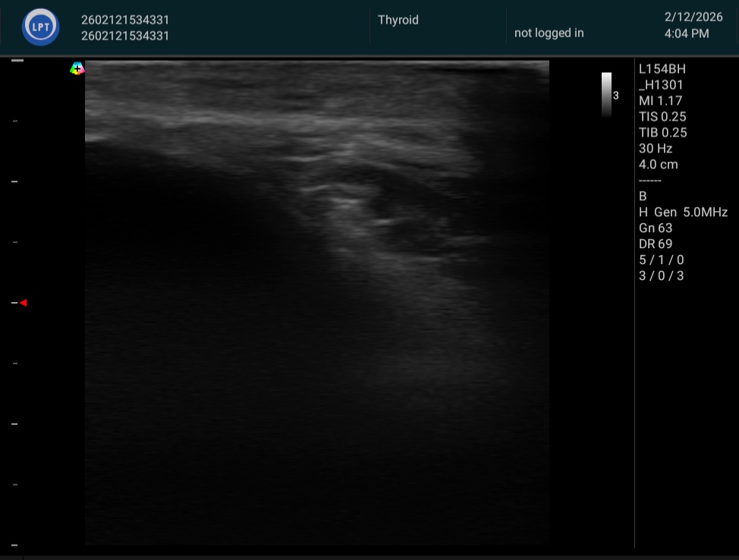Click the grayscale map bar
The image size is (739, 560).
pos(606,94)
